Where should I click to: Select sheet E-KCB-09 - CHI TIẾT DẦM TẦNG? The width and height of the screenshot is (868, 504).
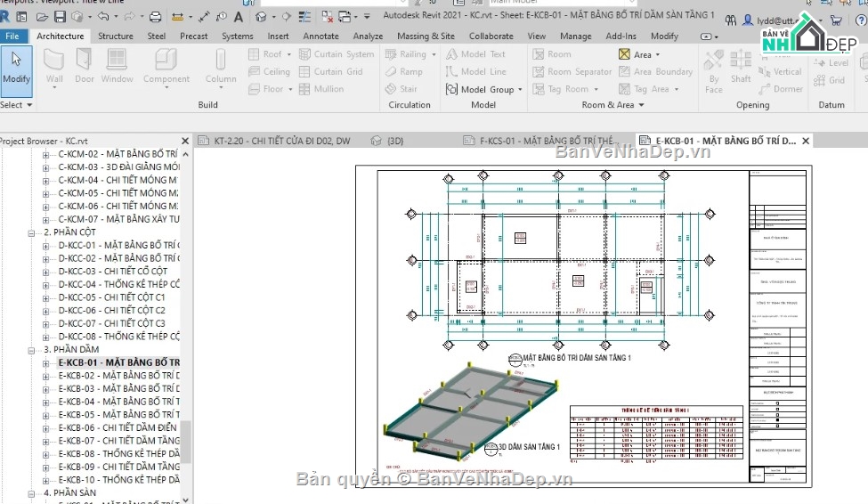(x=118, y=467)
